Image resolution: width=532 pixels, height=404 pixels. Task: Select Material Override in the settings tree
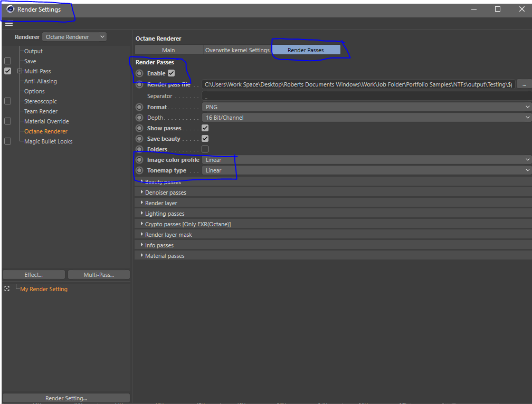pyautogui.click(x=46, y=121)
